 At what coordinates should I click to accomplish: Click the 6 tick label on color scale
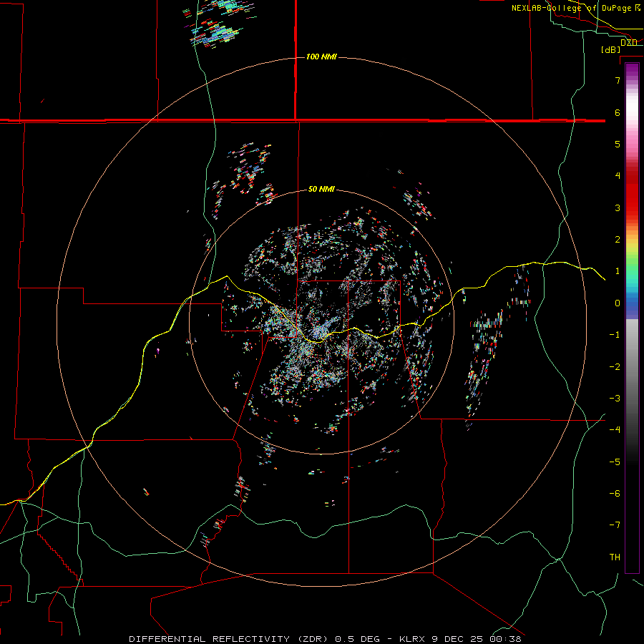(618, 112)
